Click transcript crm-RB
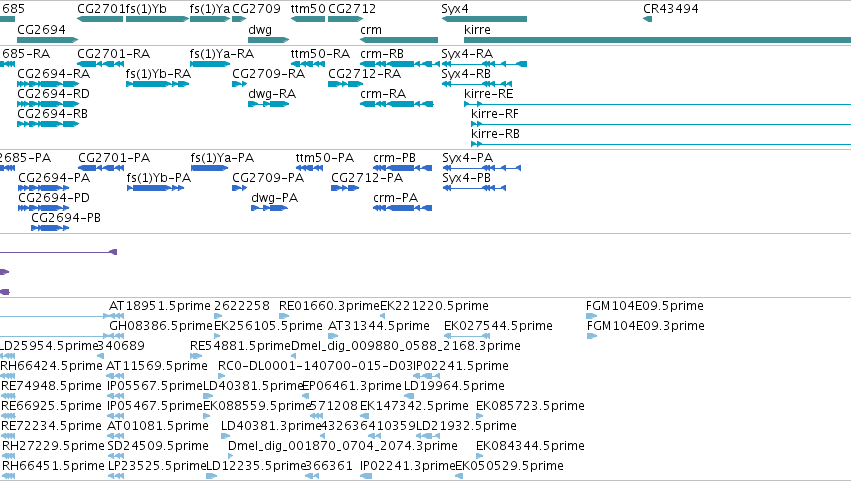This screenshot has width=851, height=481. click(x=400, y=64)
